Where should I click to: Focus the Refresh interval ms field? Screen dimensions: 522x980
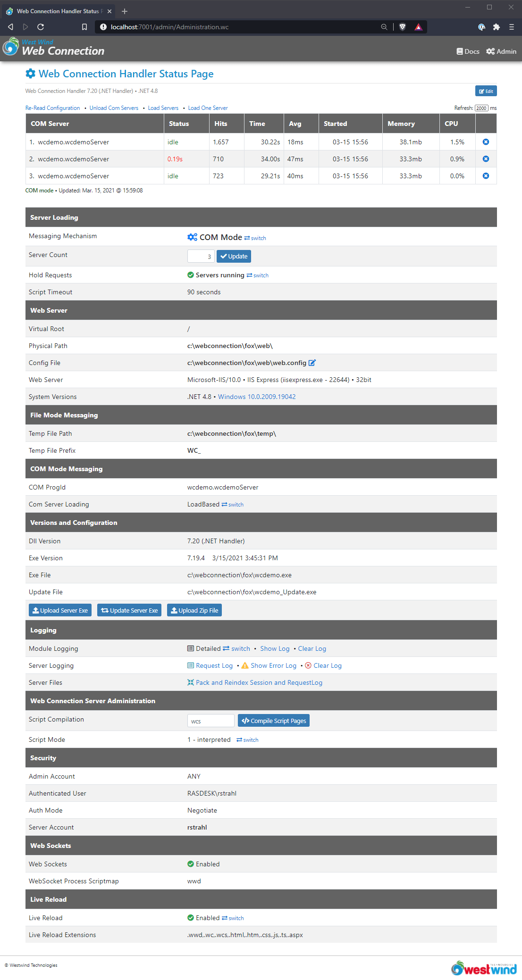pos(481,108)
